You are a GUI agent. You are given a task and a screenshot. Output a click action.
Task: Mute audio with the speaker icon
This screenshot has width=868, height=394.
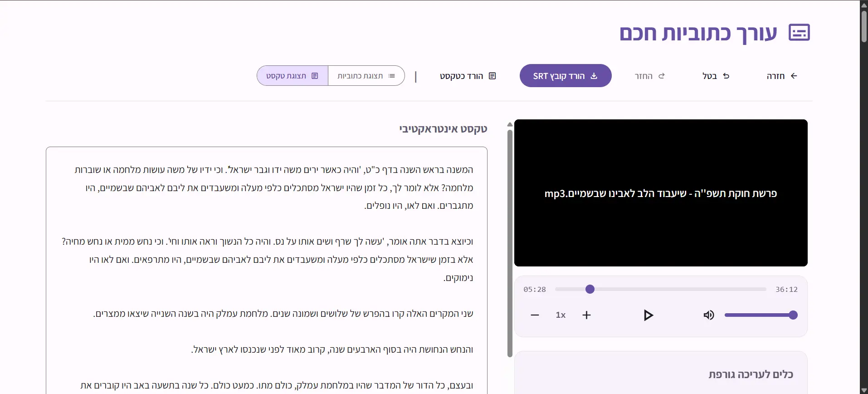(x=708, y=315)
